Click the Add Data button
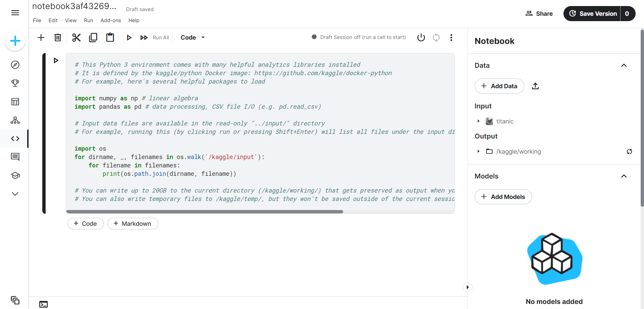 pyautogui.click(x=499, y=86)
